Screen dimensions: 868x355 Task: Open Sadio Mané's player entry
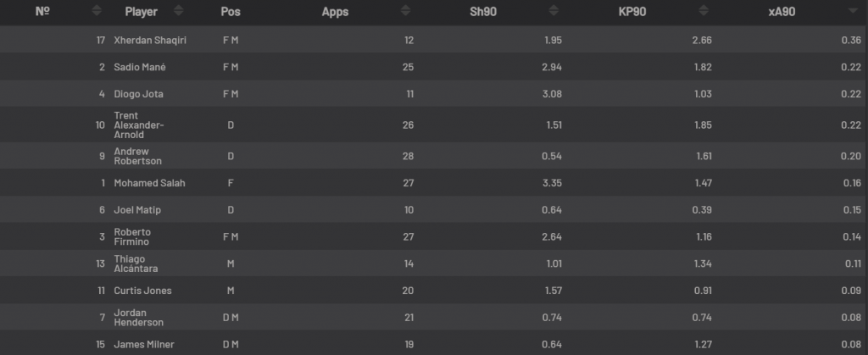point(140,67)
